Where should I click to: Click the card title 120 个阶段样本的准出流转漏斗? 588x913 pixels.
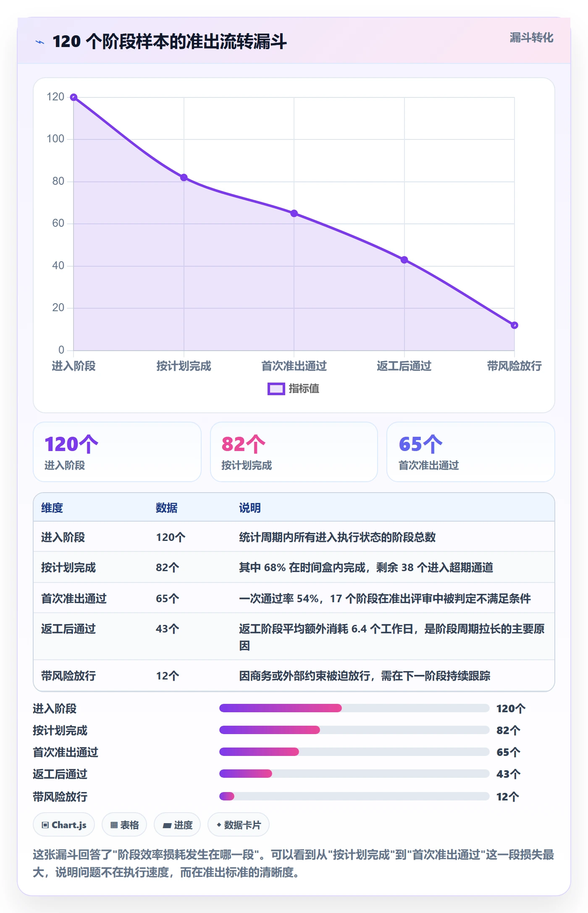tap(169, 42)
